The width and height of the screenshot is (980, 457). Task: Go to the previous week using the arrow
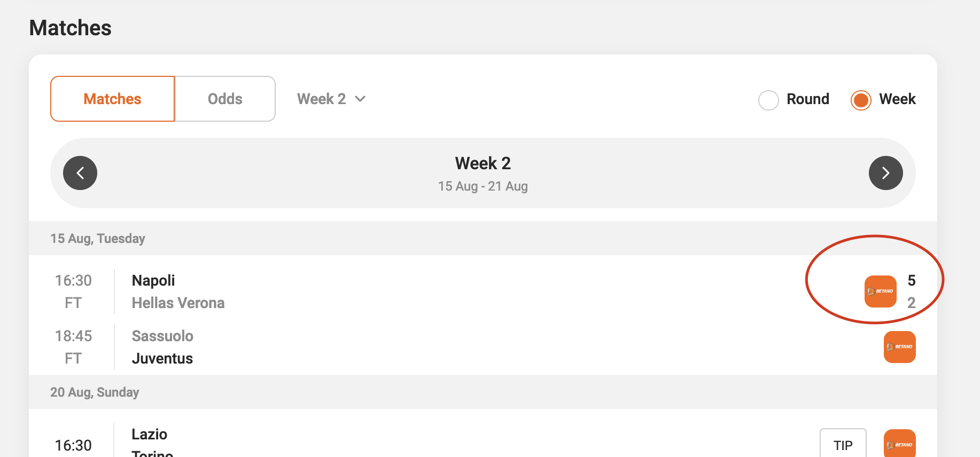80,172
